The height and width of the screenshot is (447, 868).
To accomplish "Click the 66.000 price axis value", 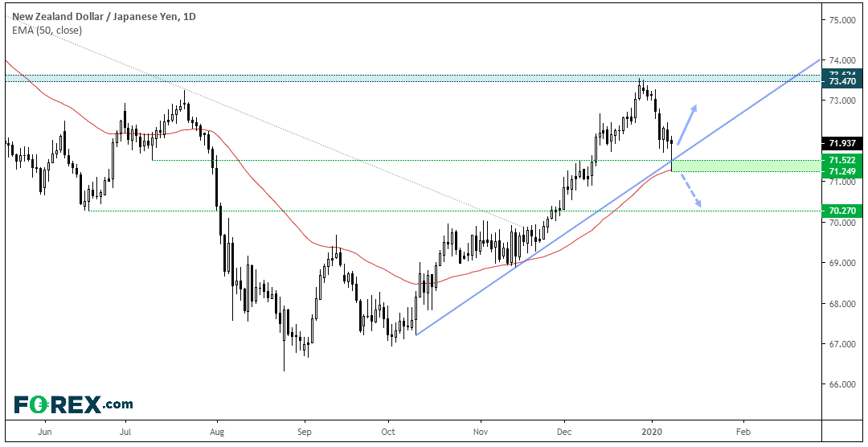I will coord(842,385).
